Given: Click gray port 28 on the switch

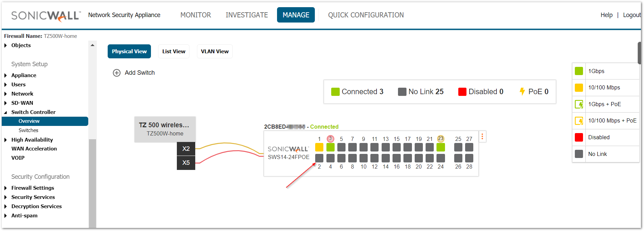Looking at the screenshot, I should (x=469, y=158).
